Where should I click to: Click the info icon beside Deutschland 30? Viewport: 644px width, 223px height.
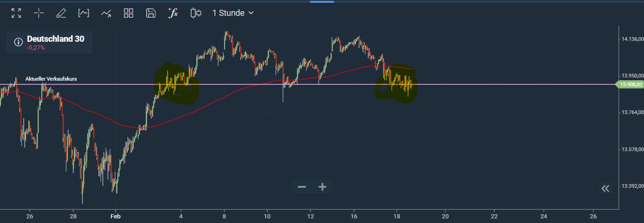[x=19, y=42]
